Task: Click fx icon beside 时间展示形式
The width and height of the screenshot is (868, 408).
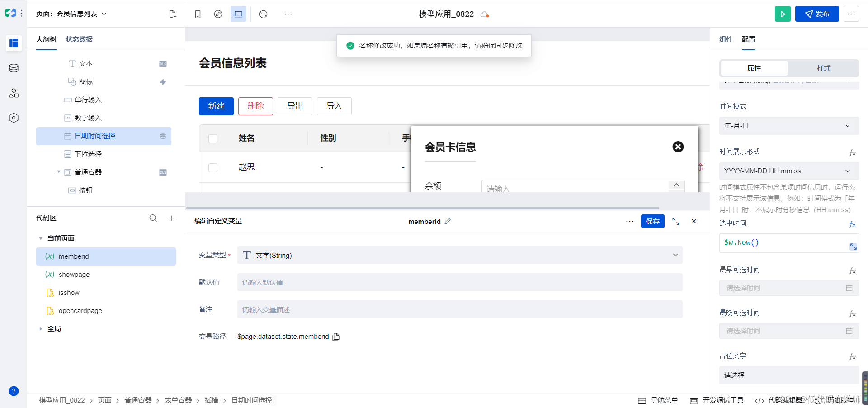Action: tap(852, 153)
